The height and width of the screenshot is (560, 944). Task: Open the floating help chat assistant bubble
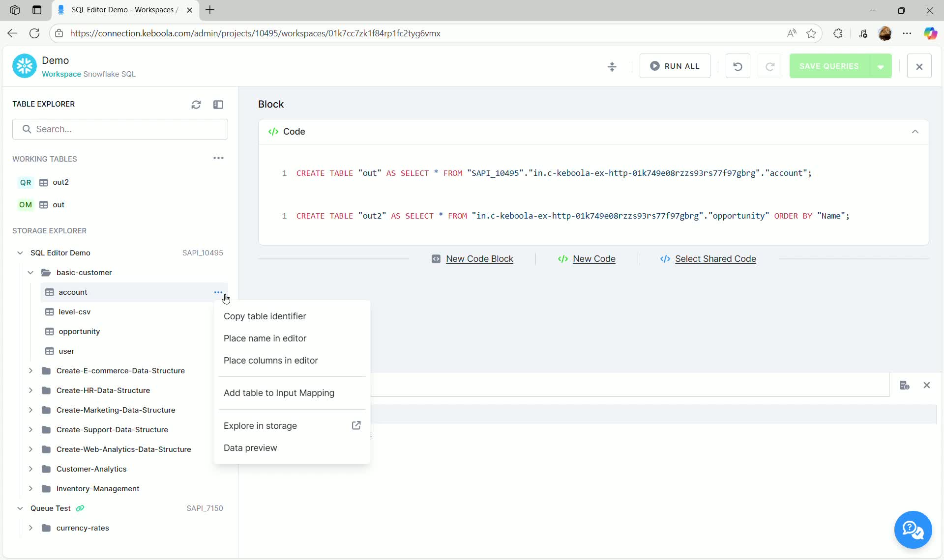913,530
